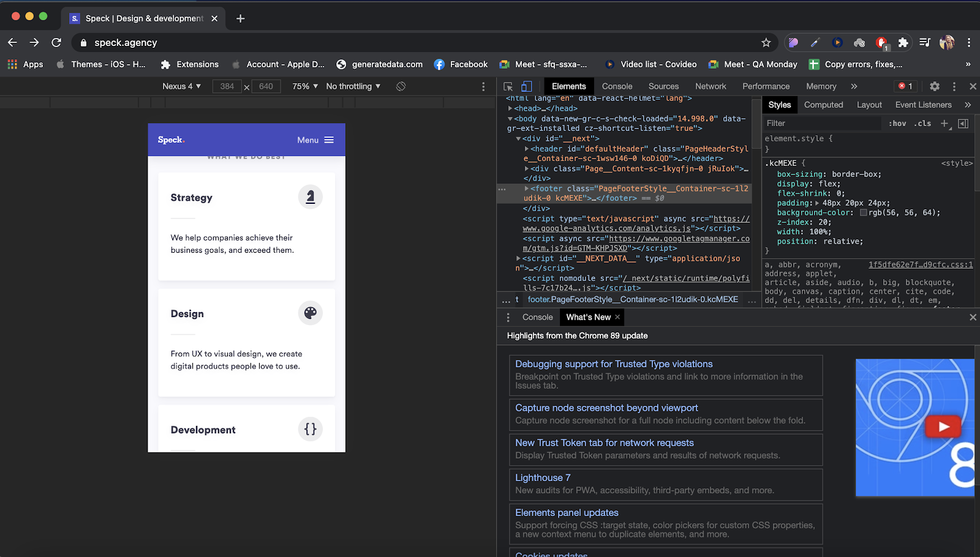Open device toolbar more options menu

pos(483,86)
